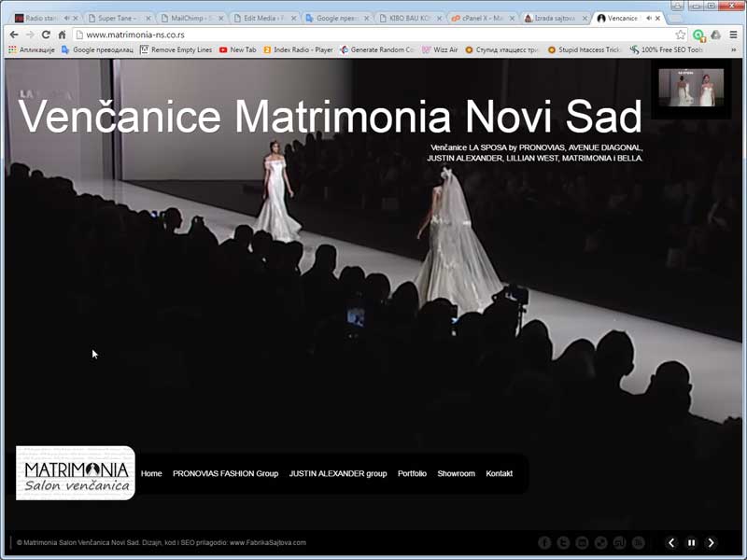Click the Home menu item
Viewport: 747px width, 560px height.
coord(151,473)
